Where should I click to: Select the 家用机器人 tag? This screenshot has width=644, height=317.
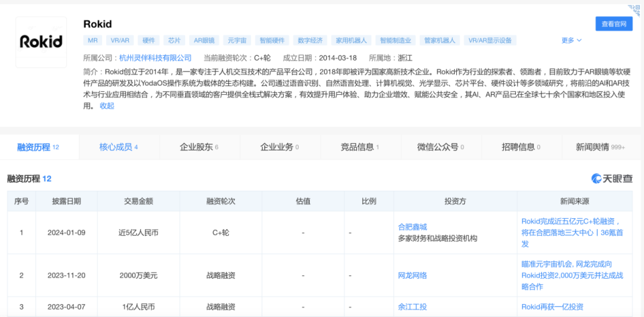point(351,40)
